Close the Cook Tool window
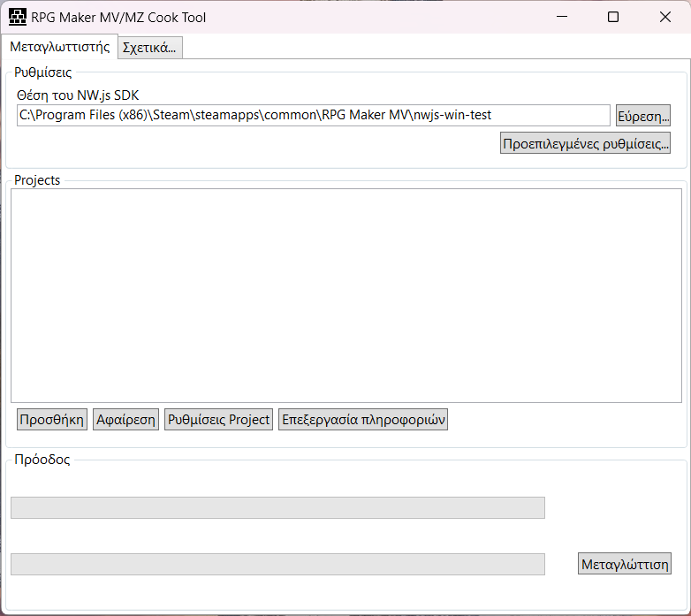 [x=665, y=17]
